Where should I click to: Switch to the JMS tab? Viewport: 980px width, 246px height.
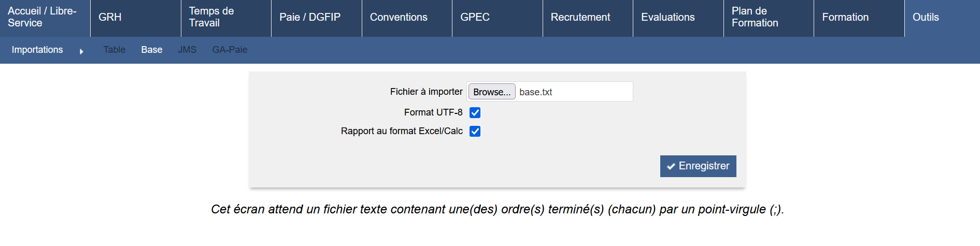pos(187,50)
